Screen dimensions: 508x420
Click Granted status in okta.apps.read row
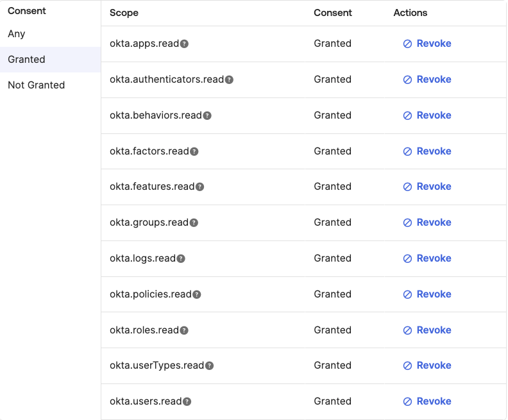[x=332, y=44]
